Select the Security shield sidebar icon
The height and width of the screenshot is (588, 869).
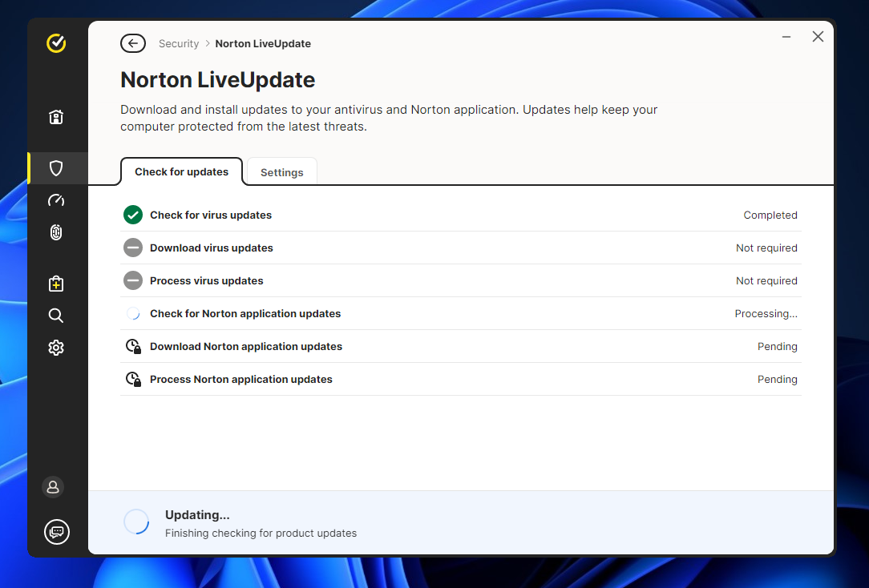coord(56,167)
